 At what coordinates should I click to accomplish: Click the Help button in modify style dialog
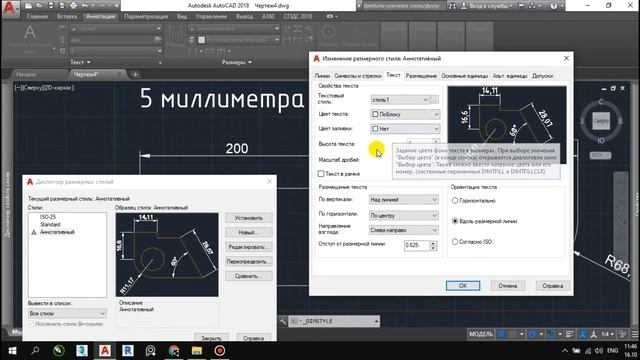tap(552, 286)
